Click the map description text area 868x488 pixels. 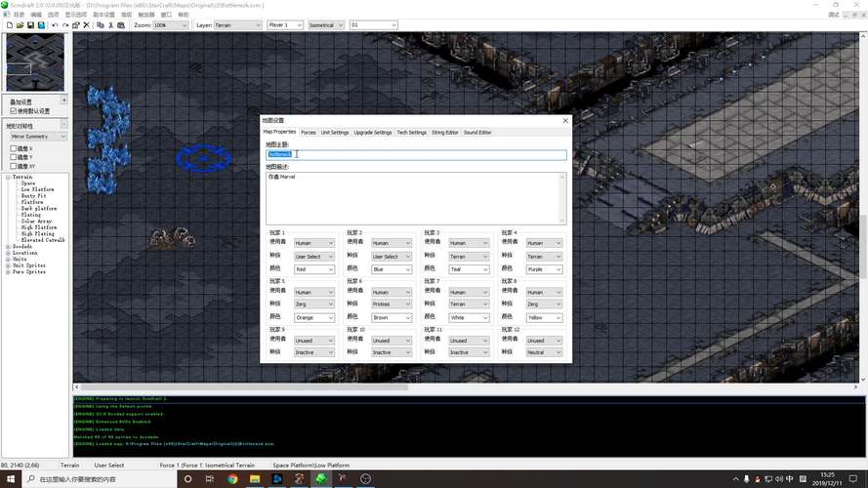416,198
